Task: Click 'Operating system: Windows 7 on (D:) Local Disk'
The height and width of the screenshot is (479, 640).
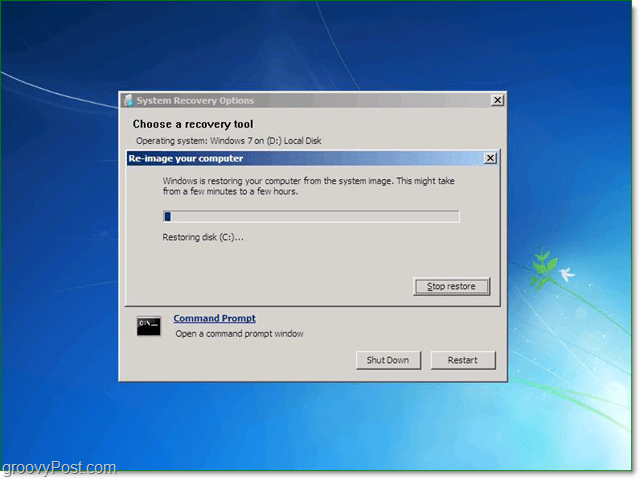Action: 229,141
